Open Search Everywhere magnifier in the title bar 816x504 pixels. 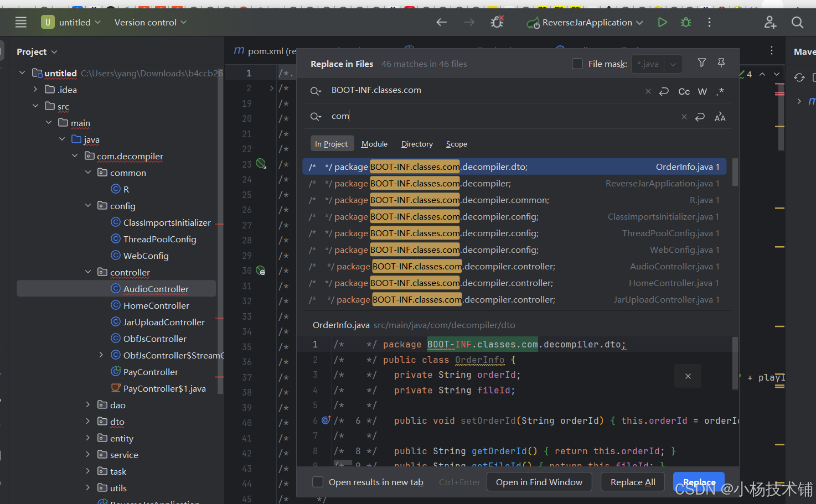pos(797,22)
